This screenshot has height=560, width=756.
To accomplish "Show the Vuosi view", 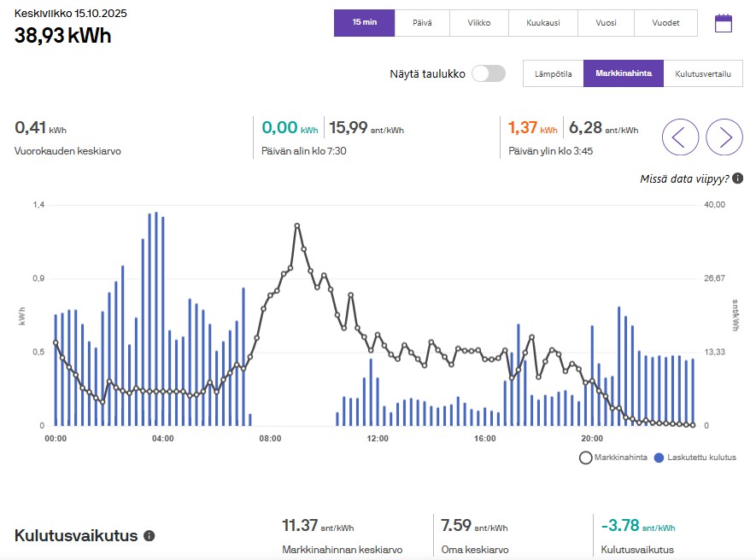I will pos(606,23).
